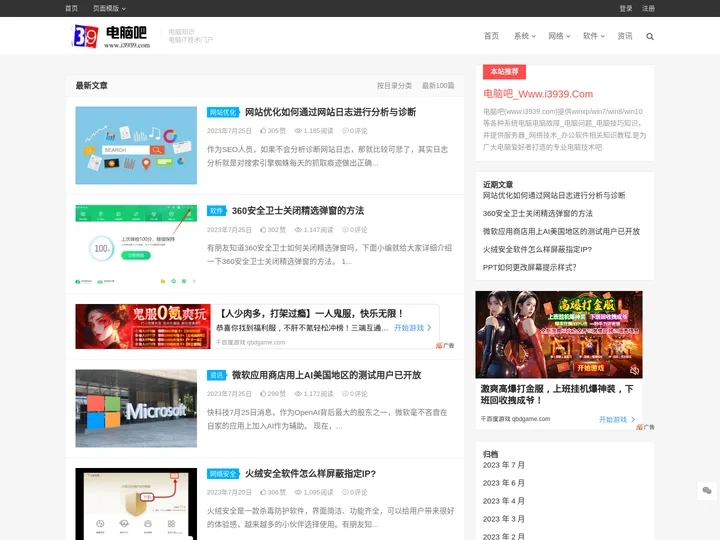Open the floating WeChat chat icon
The height and width of the screenshot is (540, 720).
(707, 490)
